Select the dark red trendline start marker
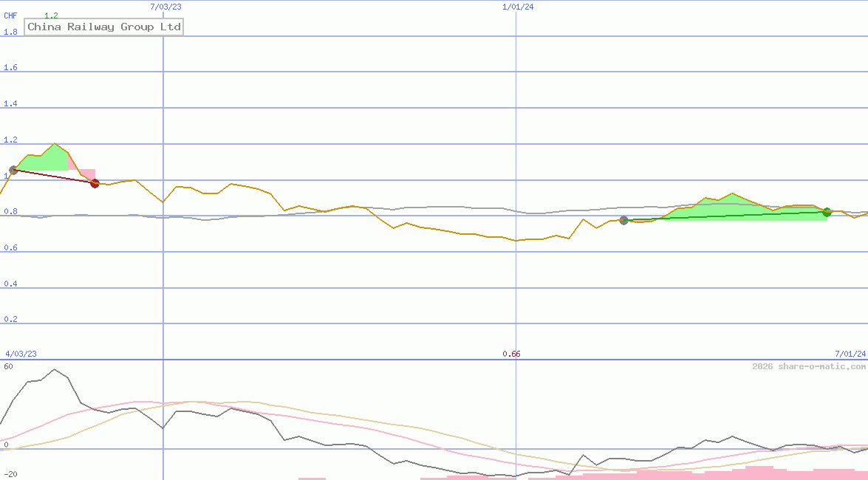 click(x=13, y=170)
